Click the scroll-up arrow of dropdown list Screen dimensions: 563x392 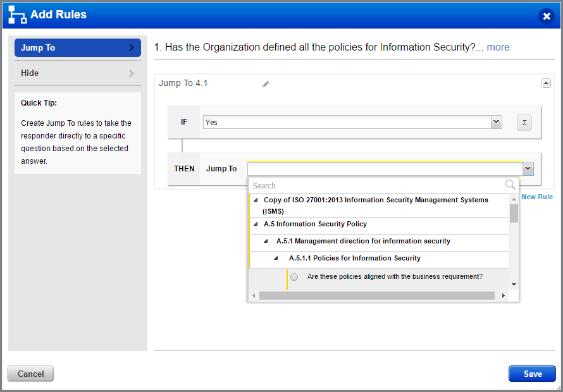[x=514, y=199]
